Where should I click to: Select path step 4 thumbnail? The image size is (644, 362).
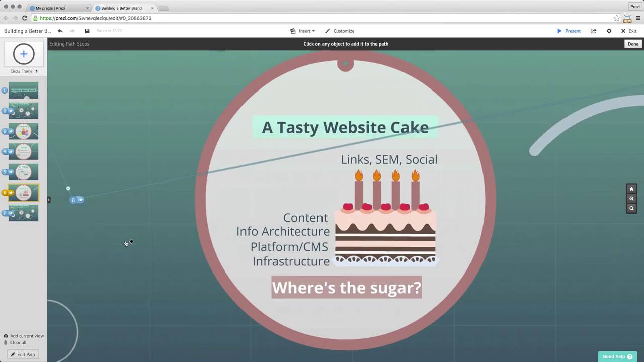[23, 151]
